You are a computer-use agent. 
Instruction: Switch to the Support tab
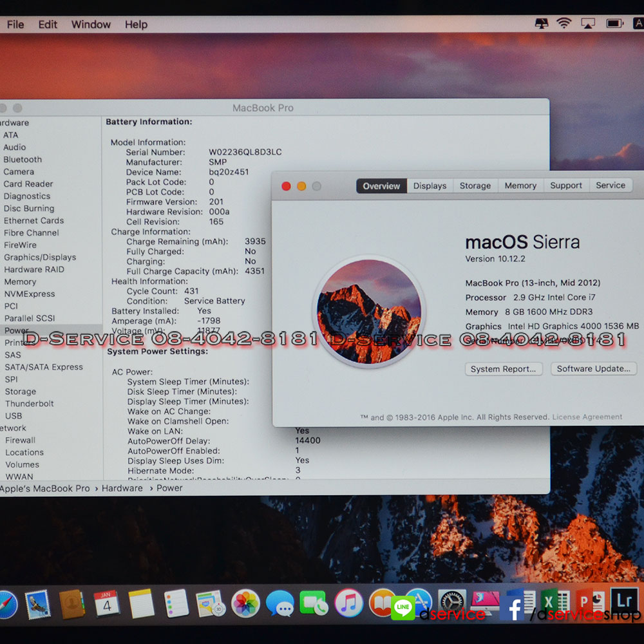(x=566, y=185)
